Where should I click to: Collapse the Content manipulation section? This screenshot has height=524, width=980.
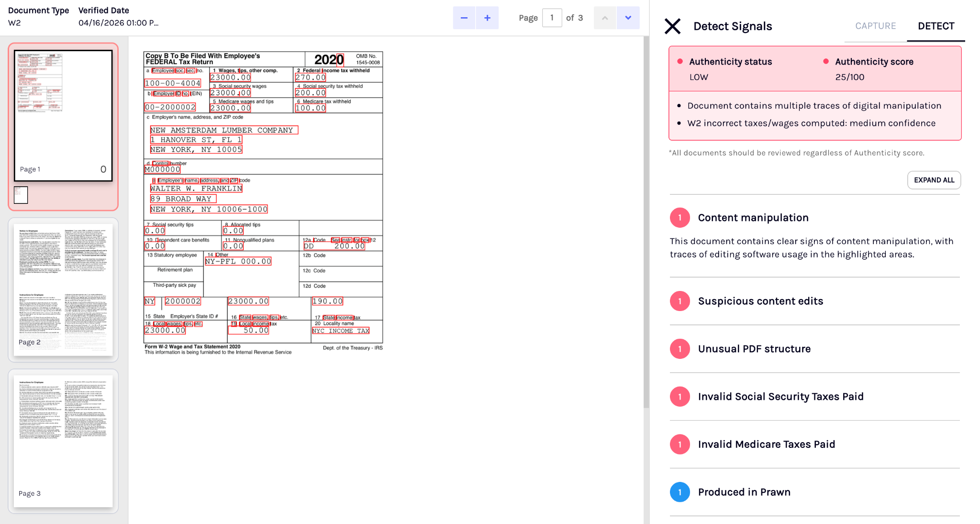(814, 218)
